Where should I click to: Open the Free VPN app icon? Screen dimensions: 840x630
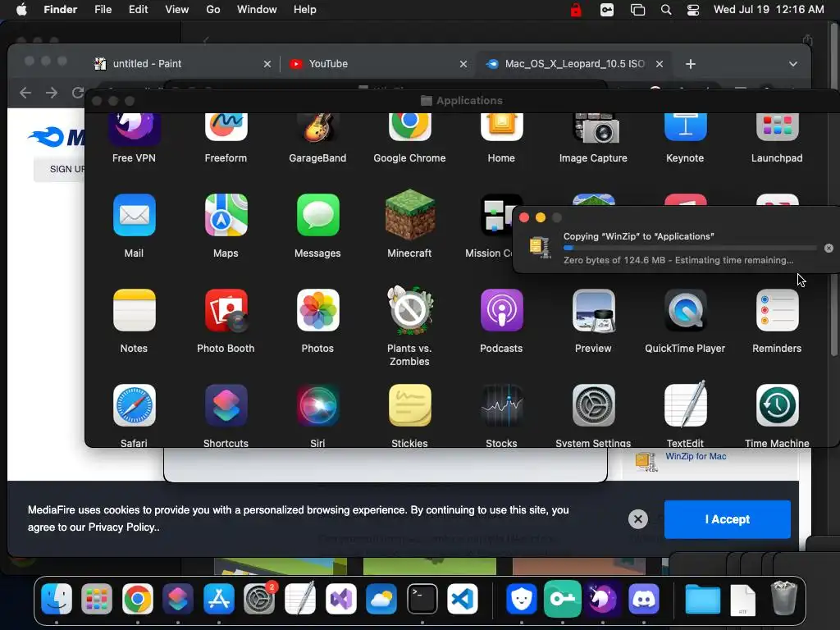[134, 129]
